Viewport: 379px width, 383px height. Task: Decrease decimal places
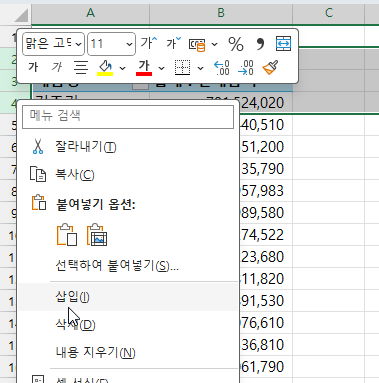(246, 68)
